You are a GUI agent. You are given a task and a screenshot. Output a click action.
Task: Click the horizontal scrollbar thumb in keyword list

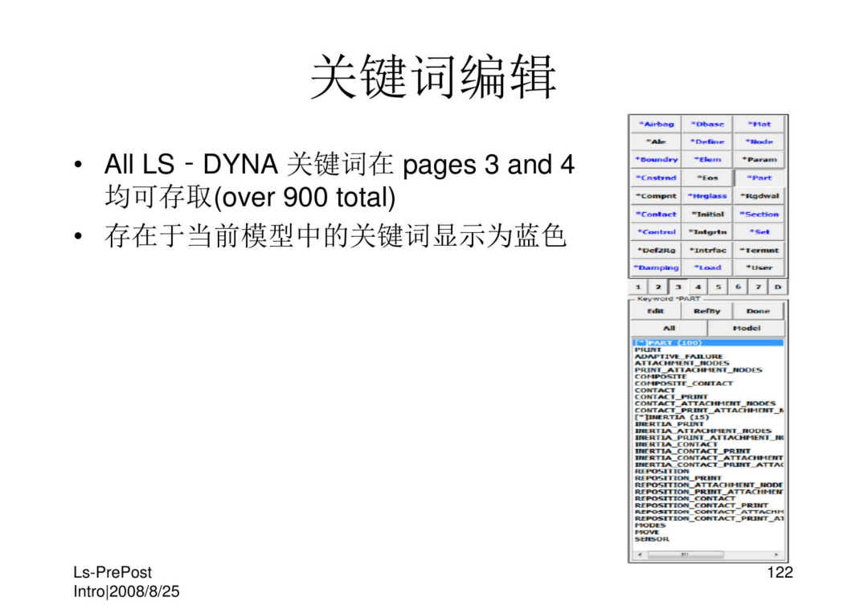[x=686, y=554]
